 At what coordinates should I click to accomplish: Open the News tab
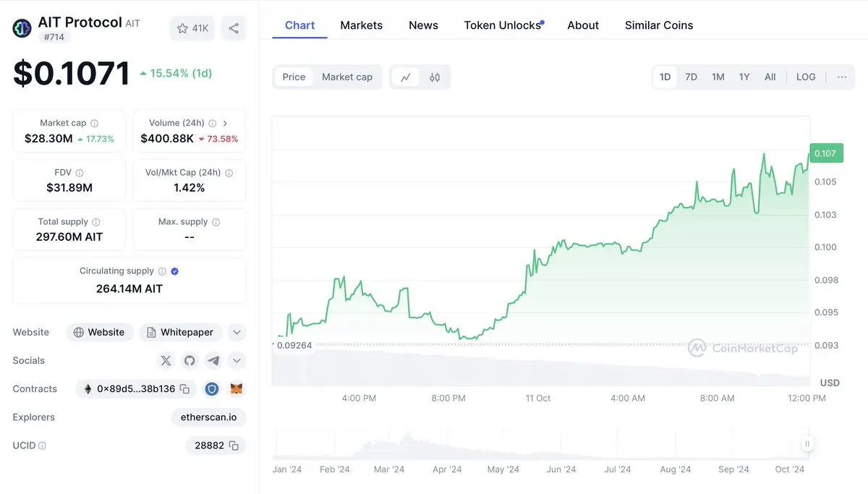tap(423, 25)
